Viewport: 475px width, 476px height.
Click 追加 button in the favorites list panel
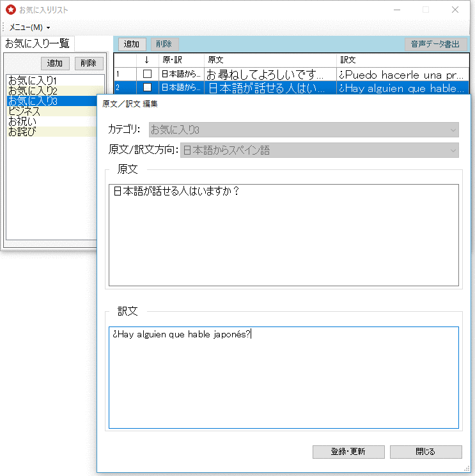55,63
